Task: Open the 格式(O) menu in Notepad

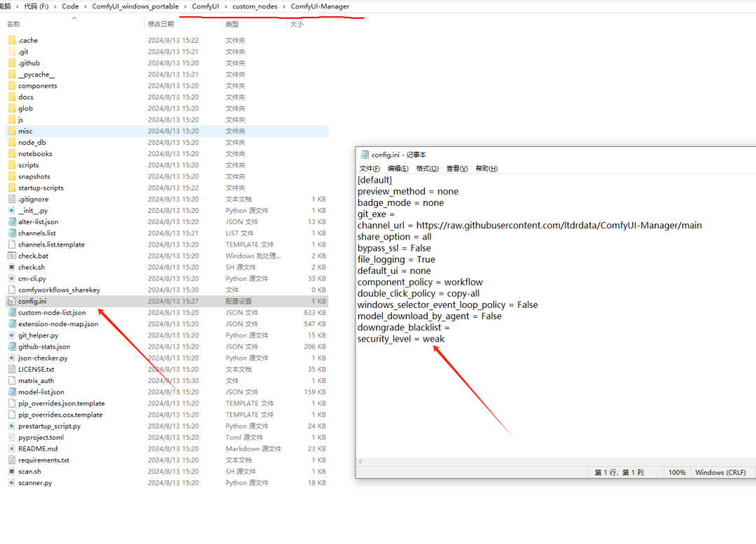Action: pos(427,169)
